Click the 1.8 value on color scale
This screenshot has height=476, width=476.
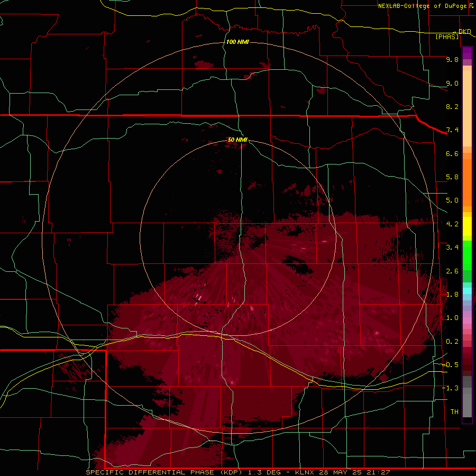tap(452, 295)
